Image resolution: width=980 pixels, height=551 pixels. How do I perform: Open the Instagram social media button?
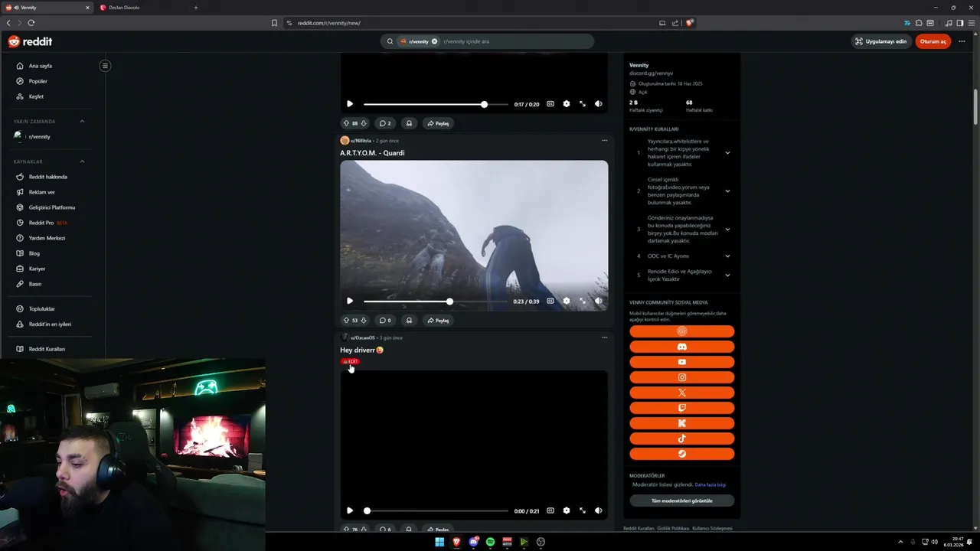pos(681,377)
